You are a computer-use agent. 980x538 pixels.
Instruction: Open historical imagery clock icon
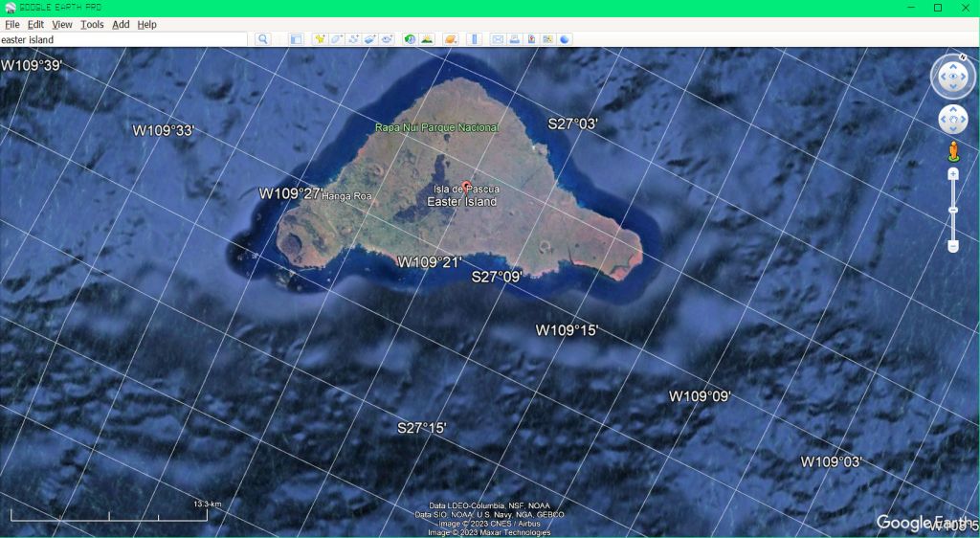[410, 39]
